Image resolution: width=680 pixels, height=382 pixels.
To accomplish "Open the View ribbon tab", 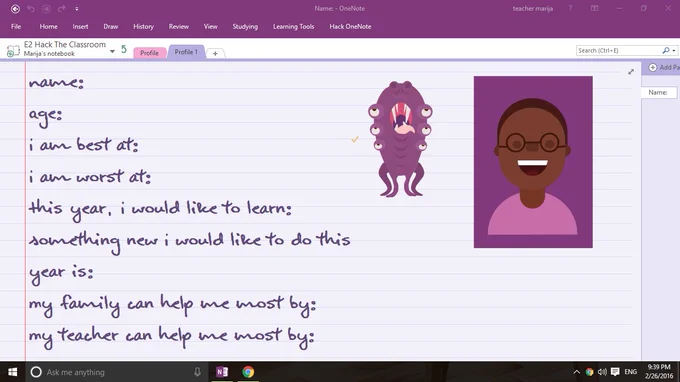I will click(211, 26).
